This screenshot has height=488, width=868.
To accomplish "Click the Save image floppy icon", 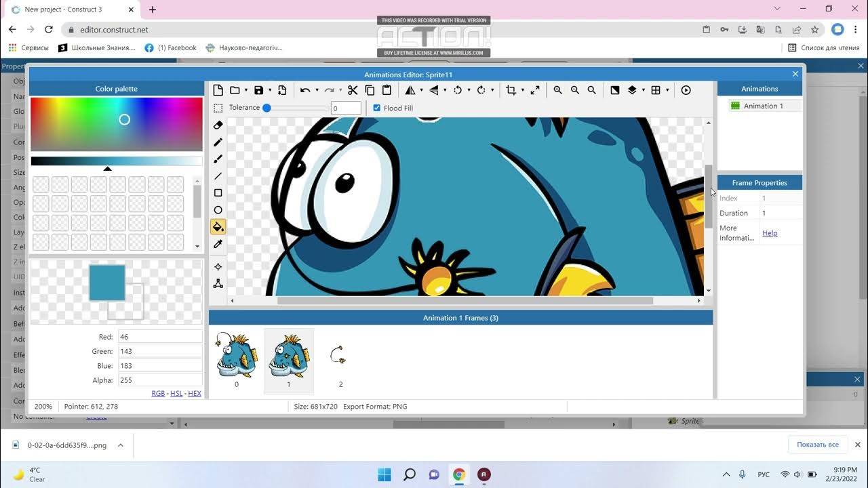I will (x=258, y=90).
